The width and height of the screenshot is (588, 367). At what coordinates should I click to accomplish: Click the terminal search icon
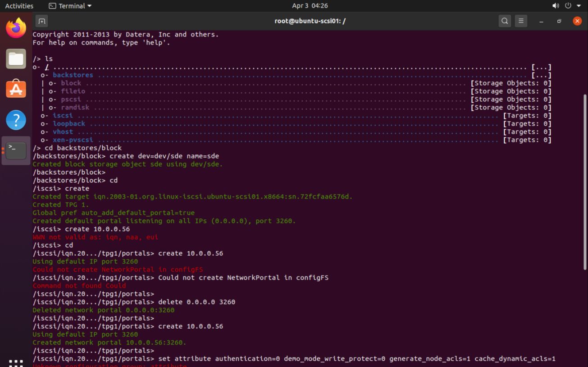505,21
